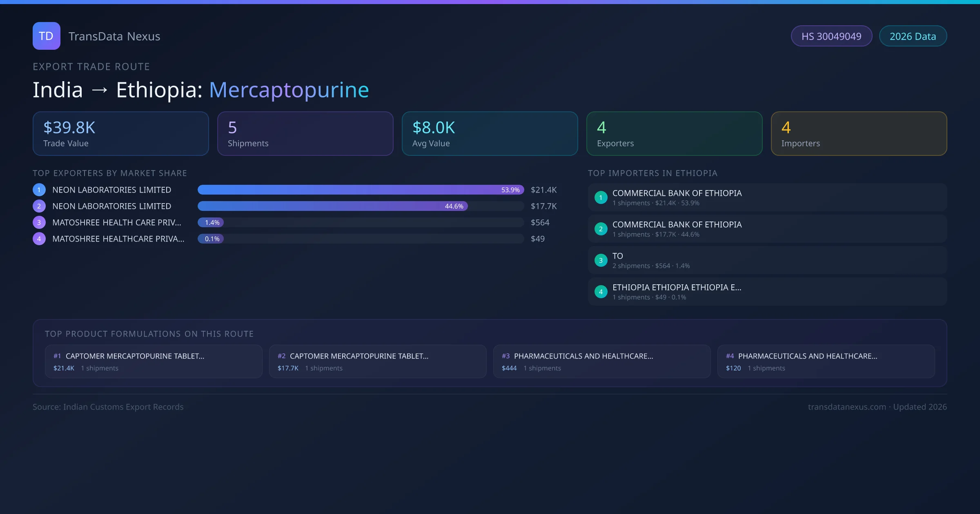
Task: Click exporter rank 3 purple circle badge
Action: [x=39, y=222]
